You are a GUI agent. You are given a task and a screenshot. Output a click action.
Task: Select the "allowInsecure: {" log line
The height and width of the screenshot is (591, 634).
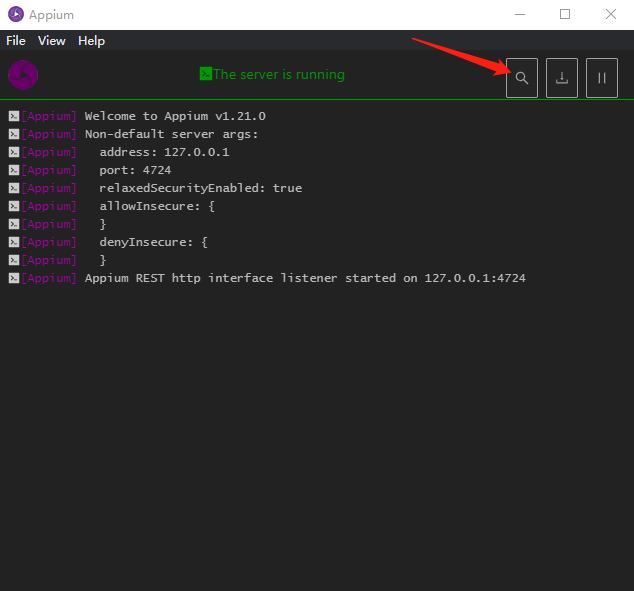157,206
